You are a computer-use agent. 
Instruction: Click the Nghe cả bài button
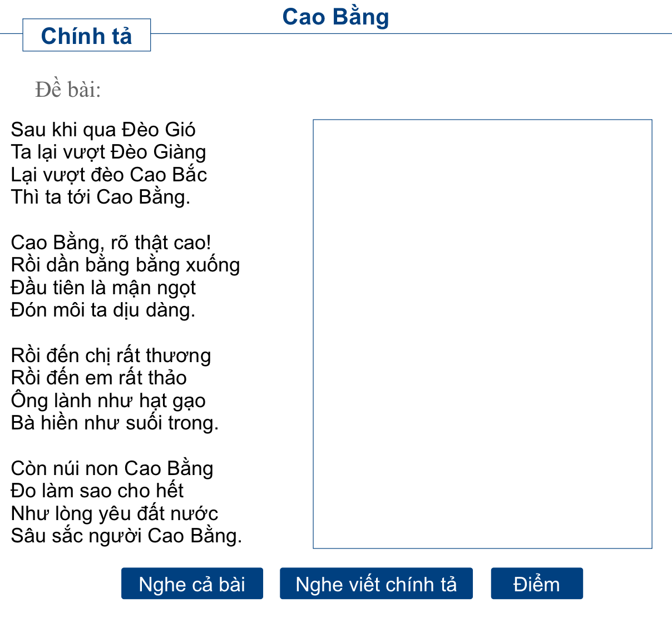192,584
